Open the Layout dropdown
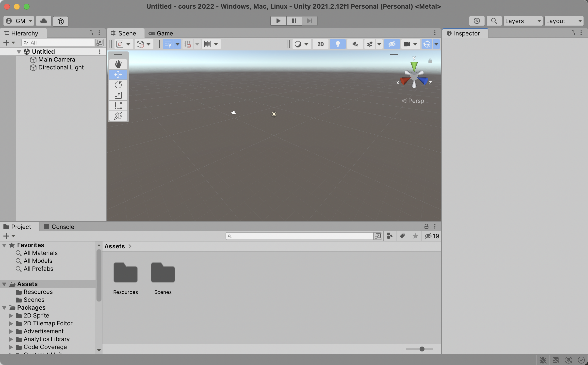This screenshot has height=365, width=588. point(564,21)
